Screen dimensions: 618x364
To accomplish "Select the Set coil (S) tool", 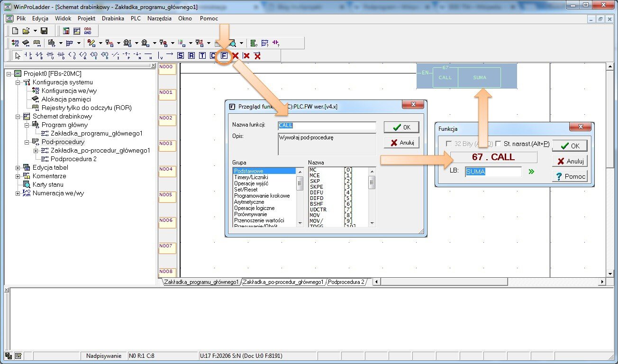I will pyautogui.click(x=94, y=56).
